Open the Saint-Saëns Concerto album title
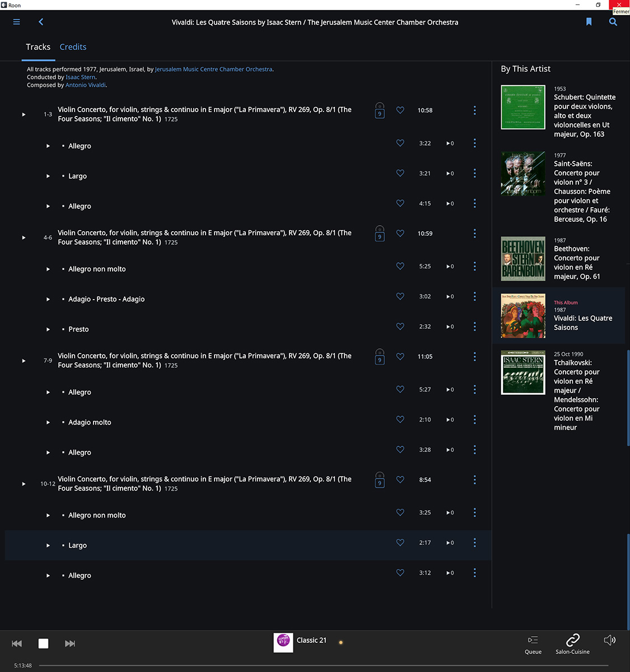 (x=582, y=192)
